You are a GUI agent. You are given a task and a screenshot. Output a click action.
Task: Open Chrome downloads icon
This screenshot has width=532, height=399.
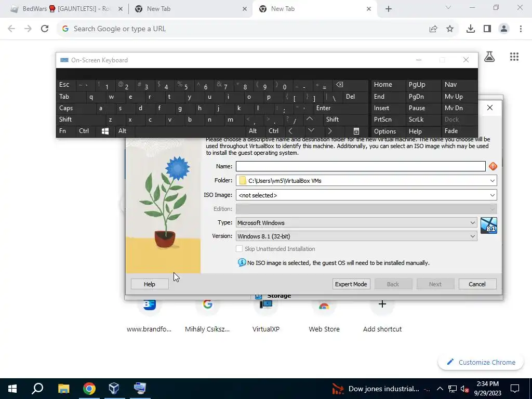(x=471, y=29)
